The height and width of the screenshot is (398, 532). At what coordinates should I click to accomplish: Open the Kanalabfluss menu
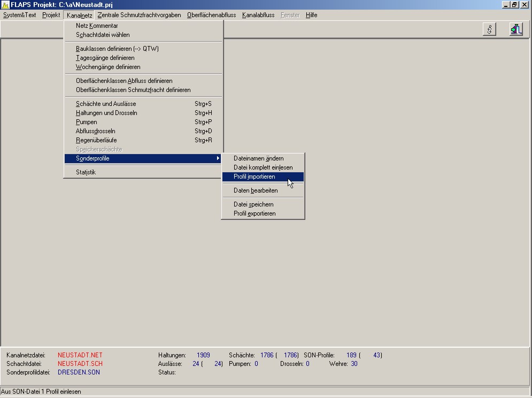258,15
